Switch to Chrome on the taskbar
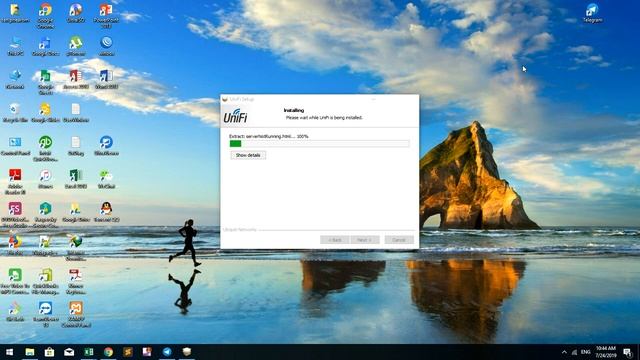This screenshot has width=640, height=360. tap(108, 352)
